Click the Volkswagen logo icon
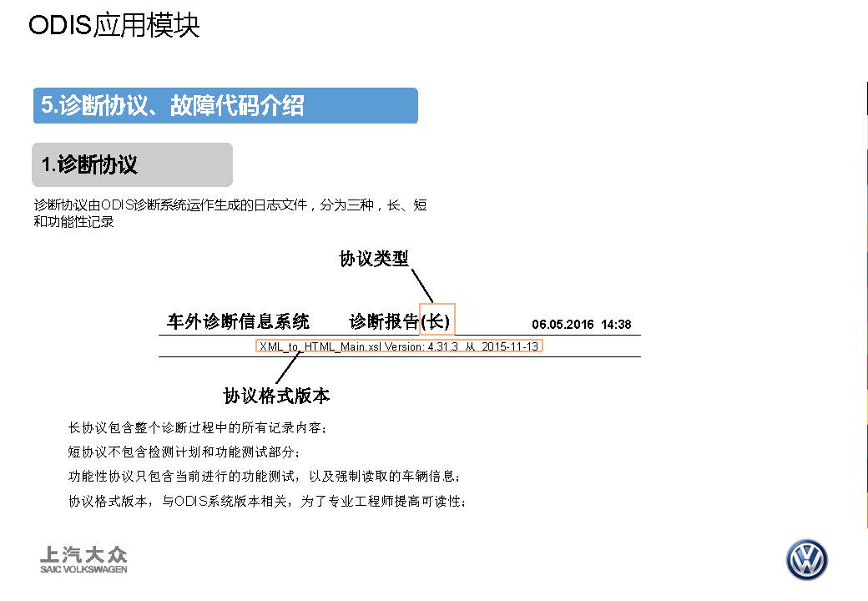This screenshot has height=601, width=868. pos(806,560)
